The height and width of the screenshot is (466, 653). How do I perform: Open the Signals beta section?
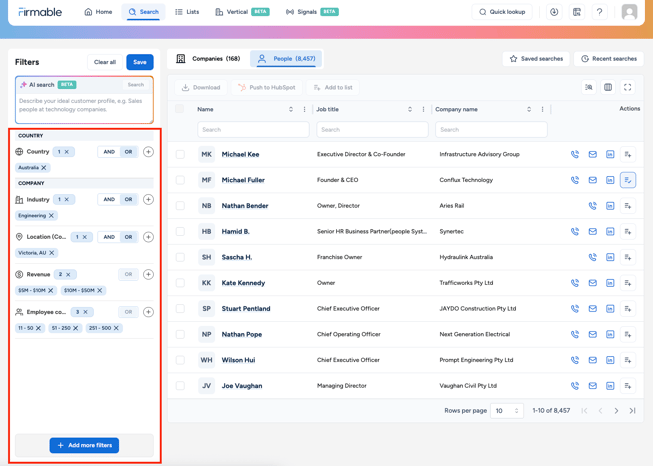312,12
